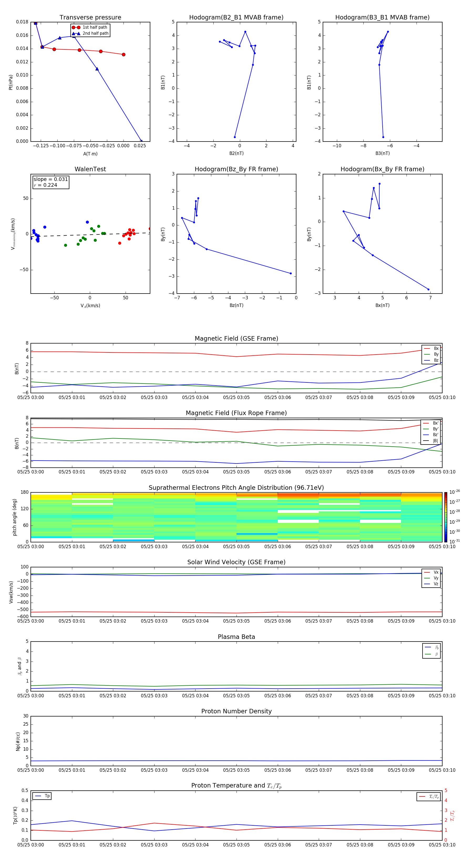
Task: Click the blue triangle at zero transverse pressure
Action: pyautogui.click(x=141, y=141)
